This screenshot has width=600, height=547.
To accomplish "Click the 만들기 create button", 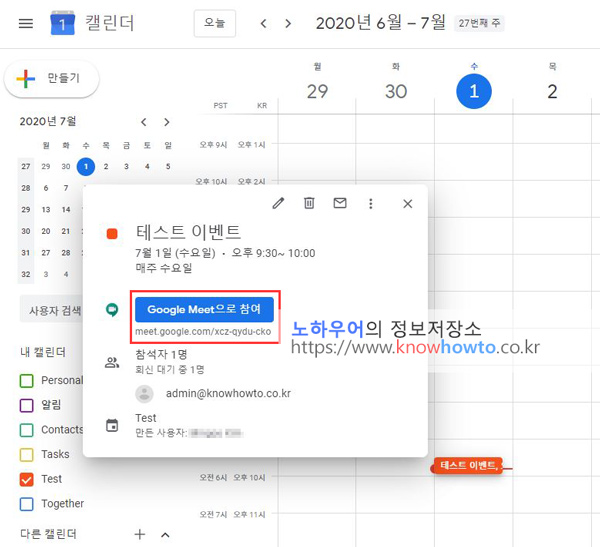I will click(x=52, y=79).
